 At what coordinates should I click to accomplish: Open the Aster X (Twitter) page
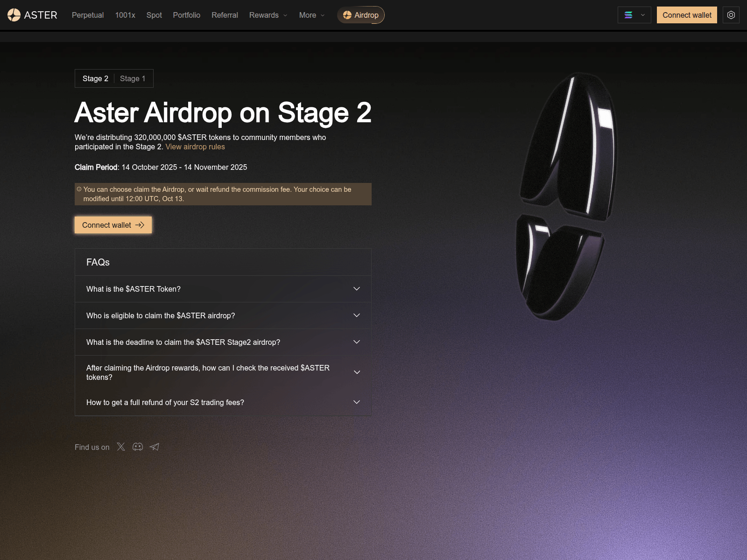point(120,447)
